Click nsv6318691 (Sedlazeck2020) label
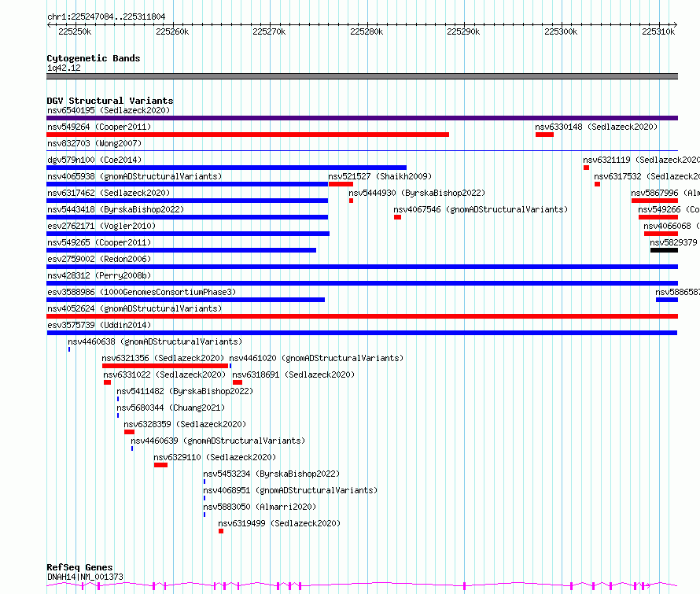The height and width of the screenshot is (594, 700). point(293,374)
